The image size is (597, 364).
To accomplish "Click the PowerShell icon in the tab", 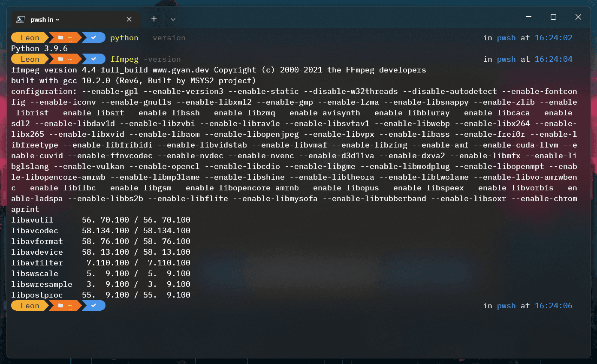I will 20,19.
